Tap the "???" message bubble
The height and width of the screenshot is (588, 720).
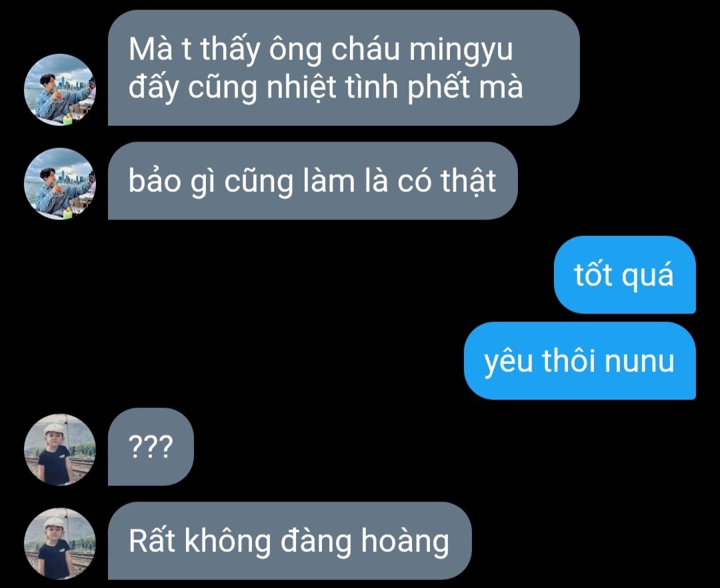tap(151, 447)
